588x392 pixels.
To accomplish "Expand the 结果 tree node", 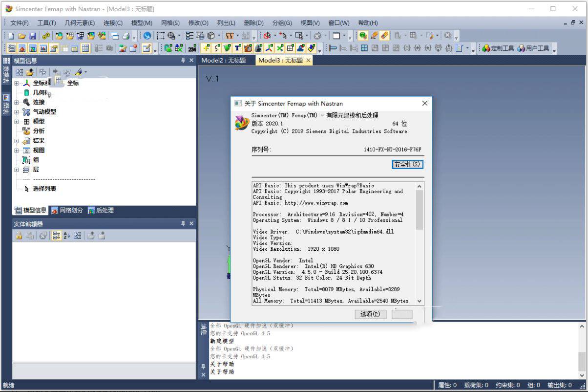I will 17,141.
